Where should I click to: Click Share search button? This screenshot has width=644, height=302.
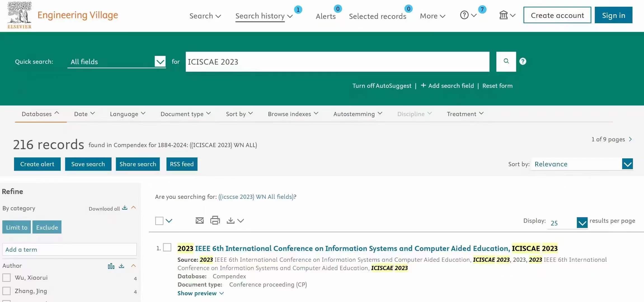(x=138, y=164)
